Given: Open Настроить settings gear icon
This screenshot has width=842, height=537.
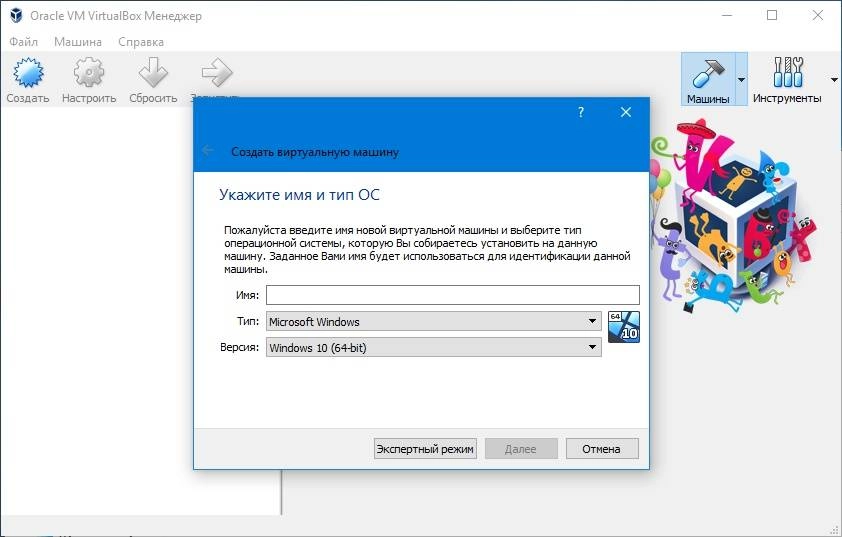Looking at the screenshot, I should point(89,73).
